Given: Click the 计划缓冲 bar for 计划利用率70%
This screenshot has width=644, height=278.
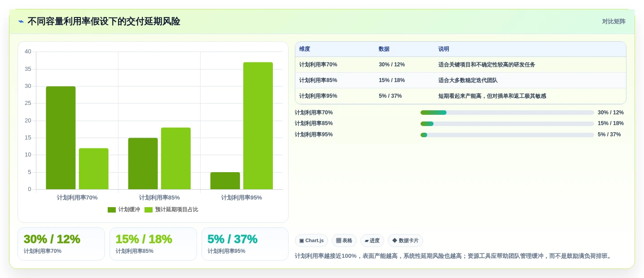Looking at the screenshot, I should (x=61, y=138).
